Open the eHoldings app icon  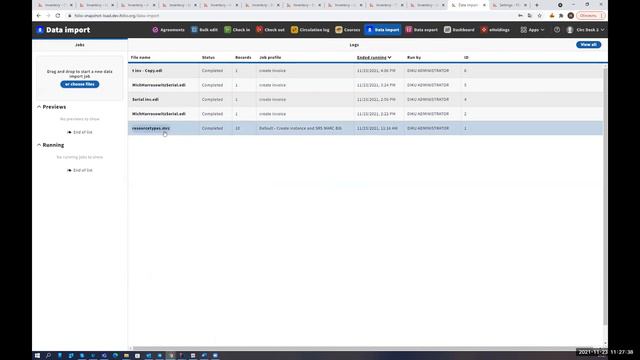point(484,30)
